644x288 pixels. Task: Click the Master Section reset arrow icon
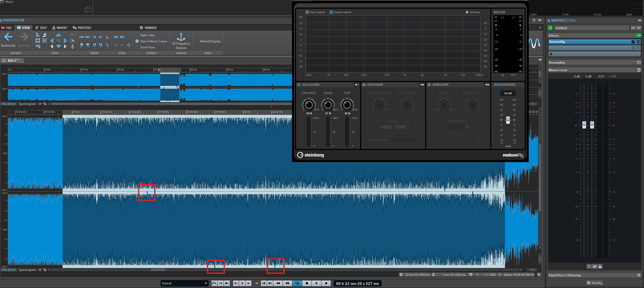[x=633, y=28]
